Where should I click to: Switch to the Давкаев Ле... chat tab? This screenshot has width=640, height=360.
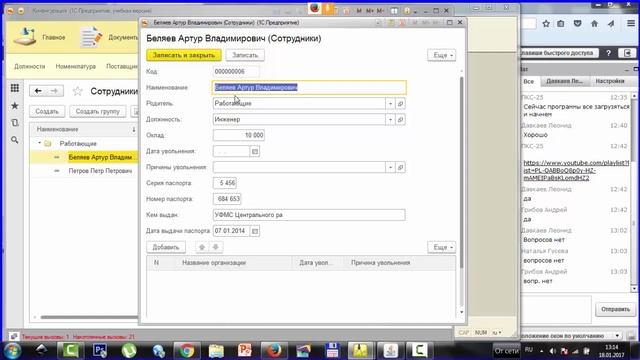click(564, 81)
